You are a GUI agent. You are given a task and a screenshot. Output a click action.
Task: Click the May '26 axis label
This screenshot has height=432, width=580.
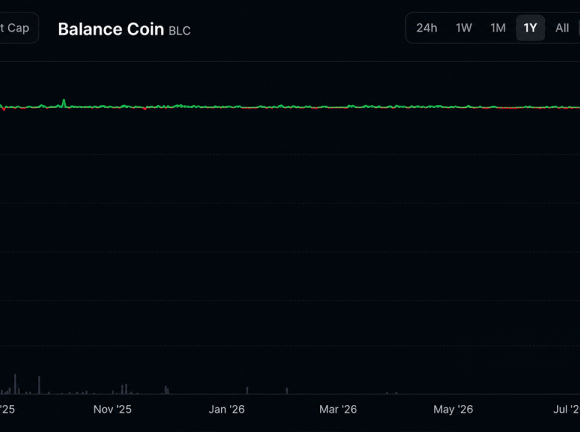pyautogui.click(x=453, y=409)
